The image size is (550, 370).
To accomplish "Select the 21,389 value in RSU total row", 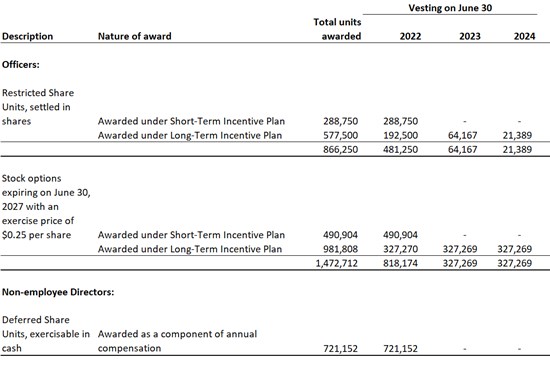I will (517, 149).
